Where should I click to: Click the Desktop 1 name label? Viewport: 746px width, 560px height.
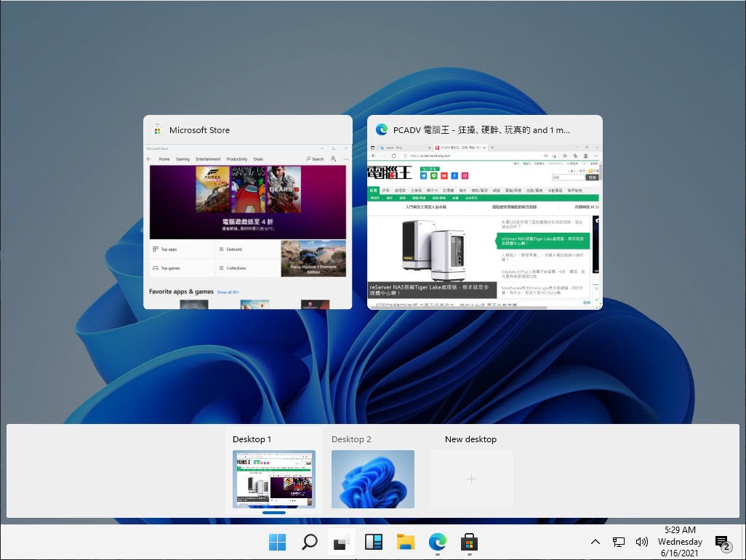[252, 439]
